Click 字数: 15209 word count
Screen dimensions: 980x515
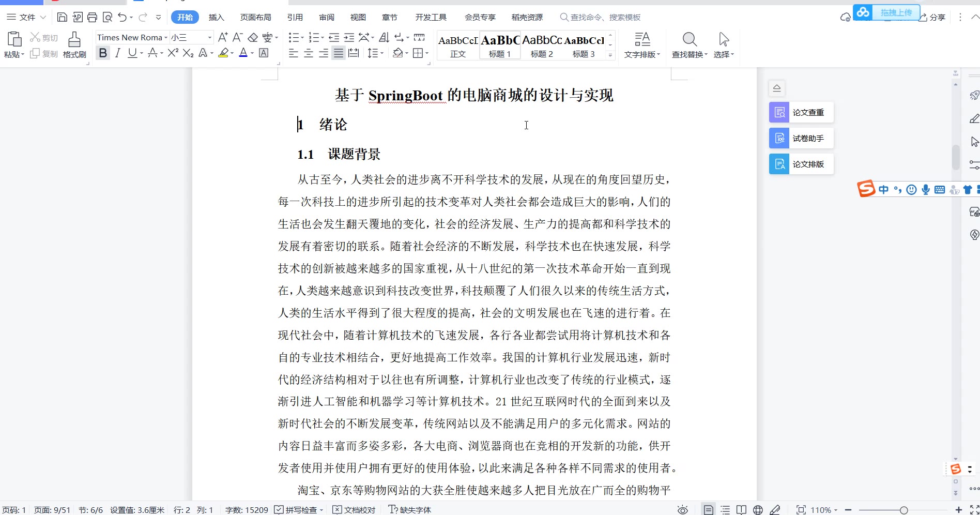(247, 510)
